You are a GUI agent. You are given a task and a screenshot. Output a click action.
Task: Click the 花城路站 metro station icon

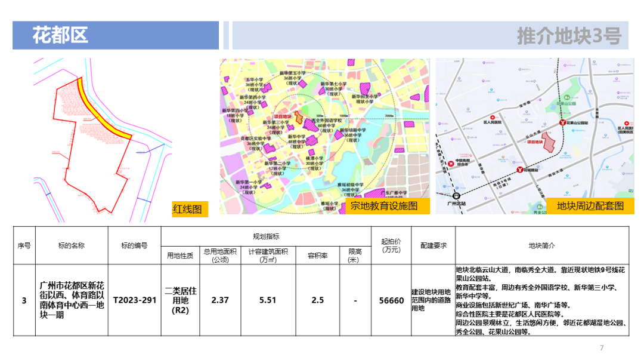click(519, 170)
